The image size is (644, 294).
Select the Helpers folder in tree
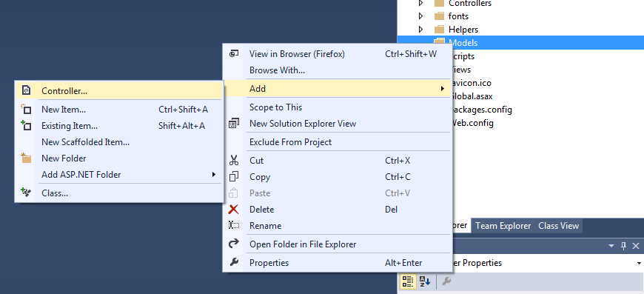pyautogui.click(x=463, y=30)
